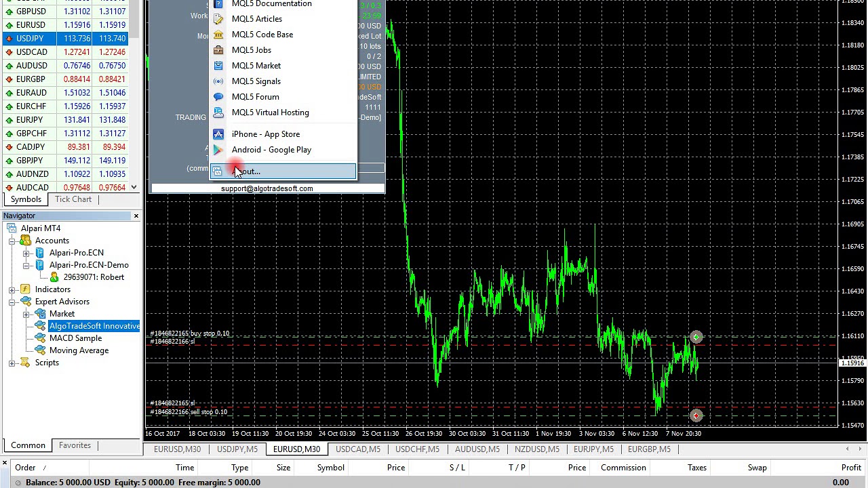Click the MQL5 Forum speech bubble icon
The image size is (868, 488).
coord(218,97)
